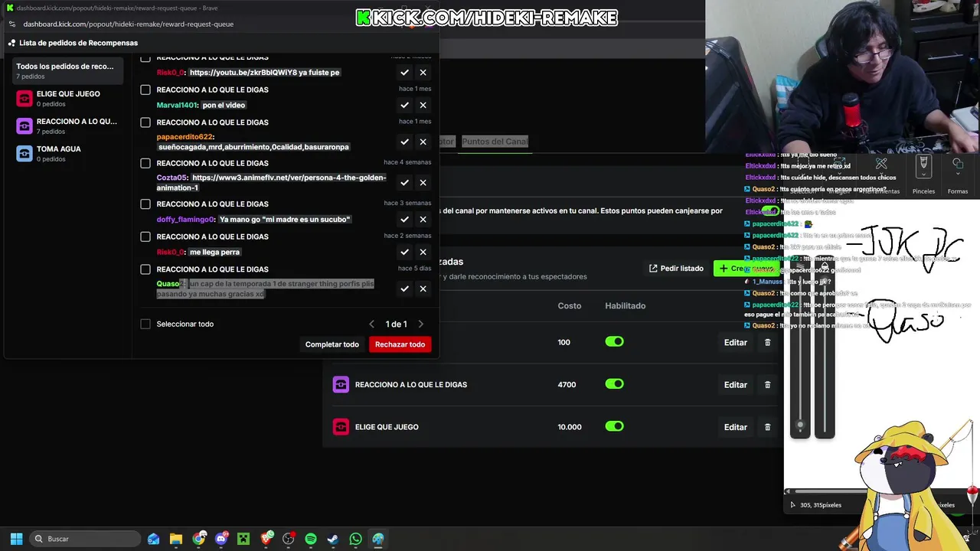Open Google Chrome from the taskbar
980x551 pixels.
[x=198, y=539]
